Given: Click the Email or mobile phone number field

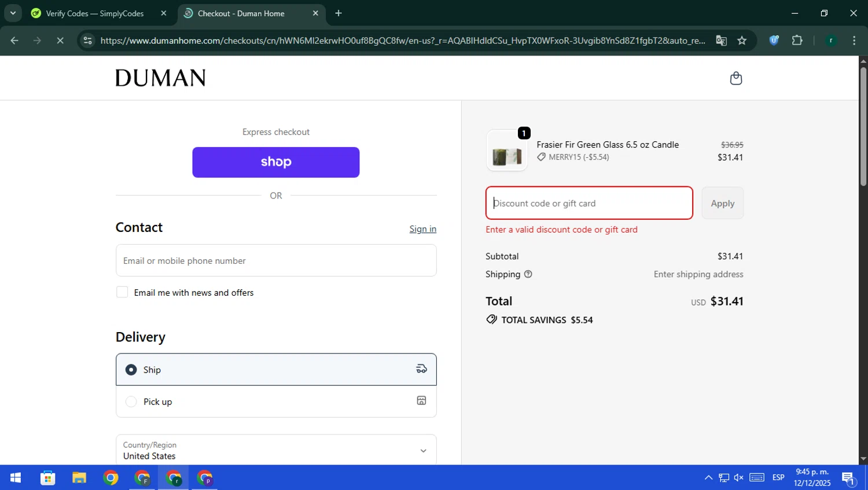Looking at the screenshot, I should click(x=276, y=260).
